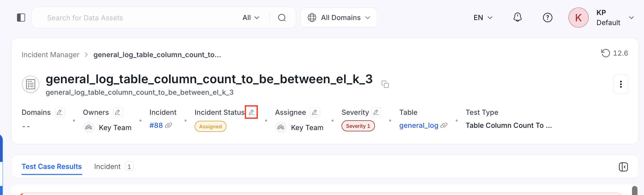This screenshot has height=195, width=644.
Task: Click the vertical scrollbar thumb
Action: click(635, 190)
